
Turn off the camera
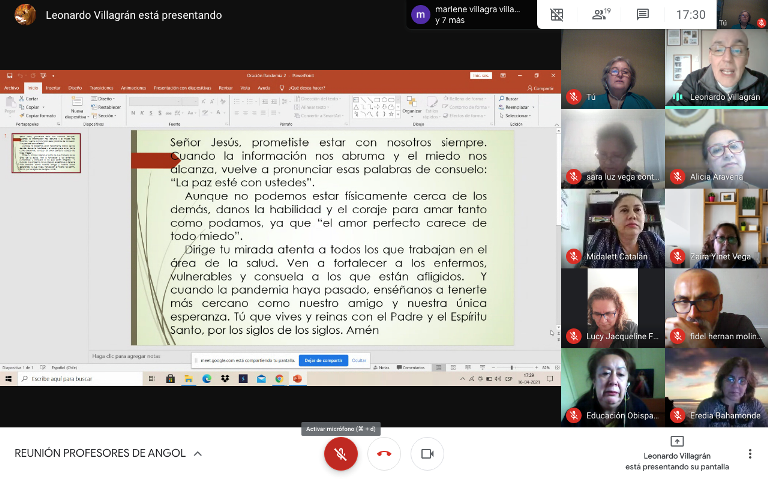click(427, 454)
